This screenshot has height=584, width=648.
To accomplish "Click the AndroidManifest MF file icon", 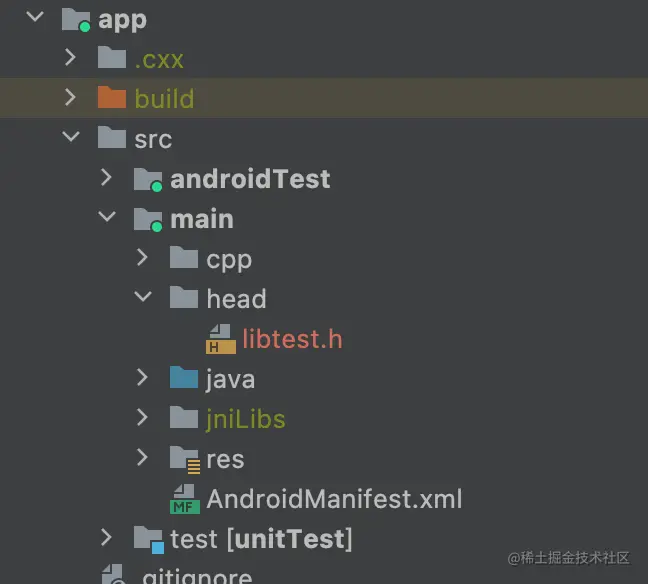I will pos(185,499).
